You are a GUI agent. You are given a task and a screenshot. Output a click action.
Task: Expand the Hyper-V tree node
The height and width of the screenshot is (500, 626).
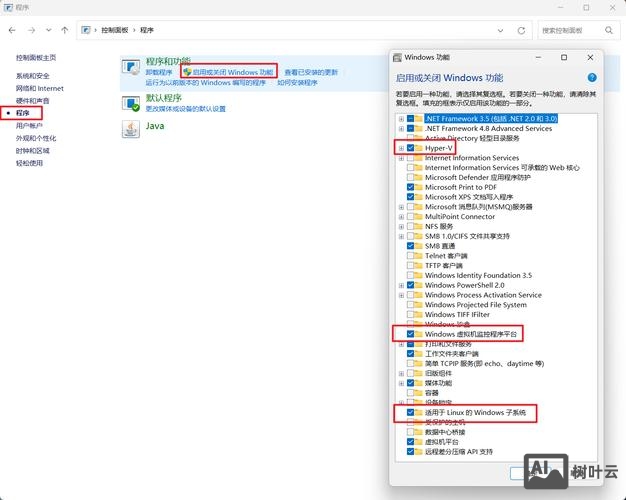coord(401,148)
